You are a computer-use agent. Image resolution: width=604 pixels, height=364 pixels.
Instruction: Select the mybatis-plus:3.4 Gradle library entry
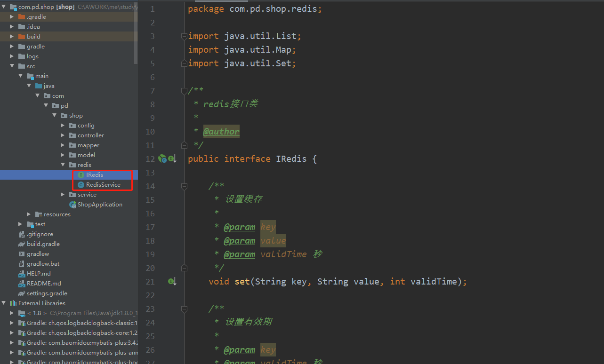(82, 343)
